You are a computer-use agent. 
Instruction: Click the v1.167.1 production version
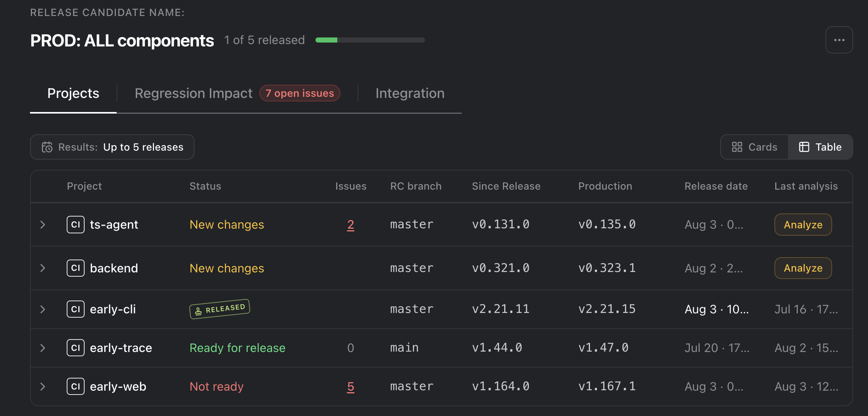click(x=607, y=386)
